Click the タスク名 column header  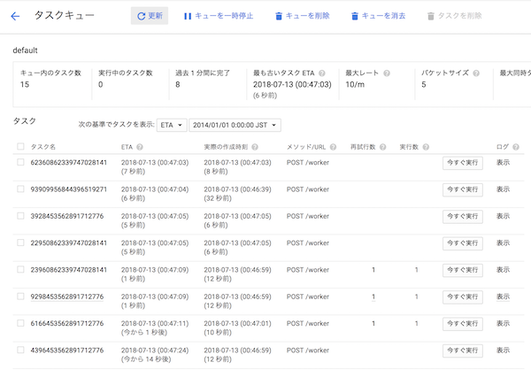tap(43, 147)
